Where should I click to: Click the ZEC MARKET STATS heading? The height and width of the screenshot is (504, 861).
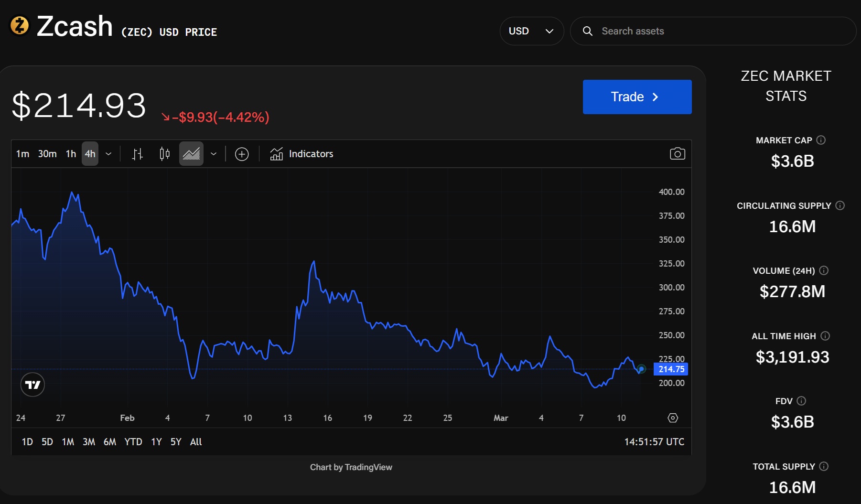pyautogui.click(x=786, y=86)
